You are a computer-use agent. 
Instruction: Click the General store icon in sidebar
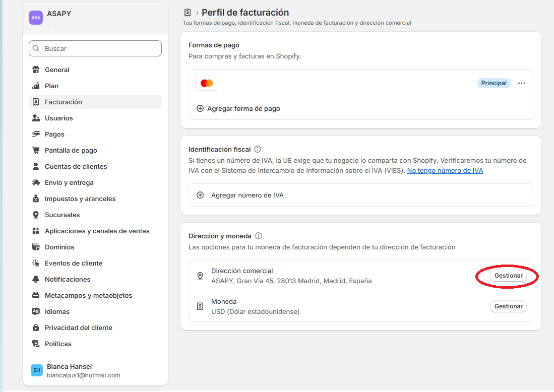36,70
